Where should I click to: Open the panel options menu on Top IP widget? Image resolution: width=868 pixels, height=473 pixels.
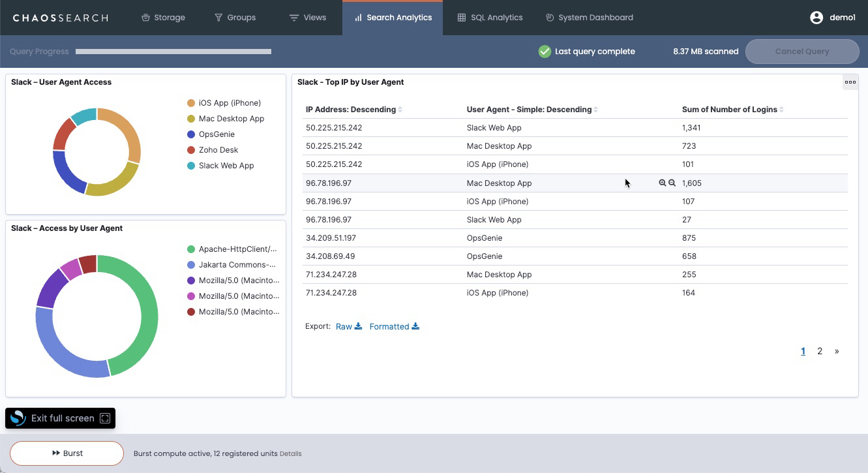[850, 82]
